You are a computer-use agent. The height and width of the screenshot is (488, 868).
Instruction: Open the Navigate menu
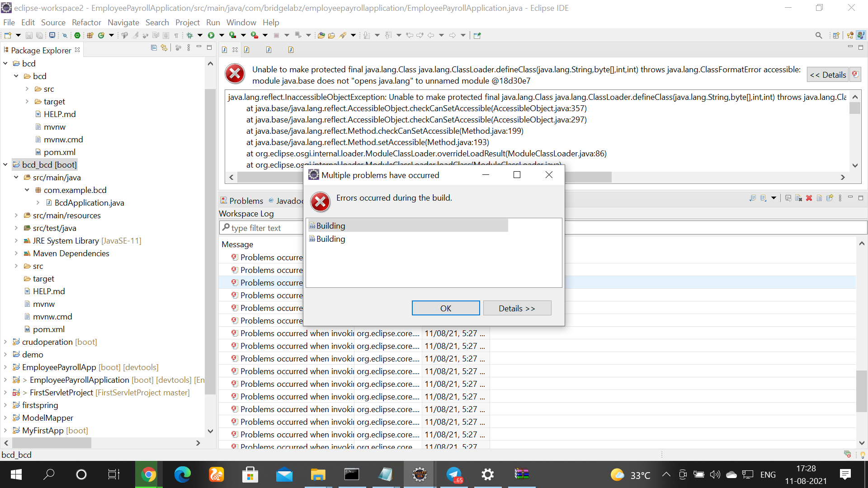coord(123,22)
